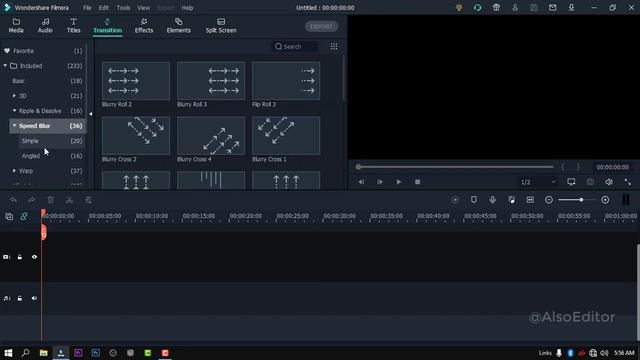Select the Blurry Cross 2 transition
This screenshot has width=640, height=360.
pos(136,136)
